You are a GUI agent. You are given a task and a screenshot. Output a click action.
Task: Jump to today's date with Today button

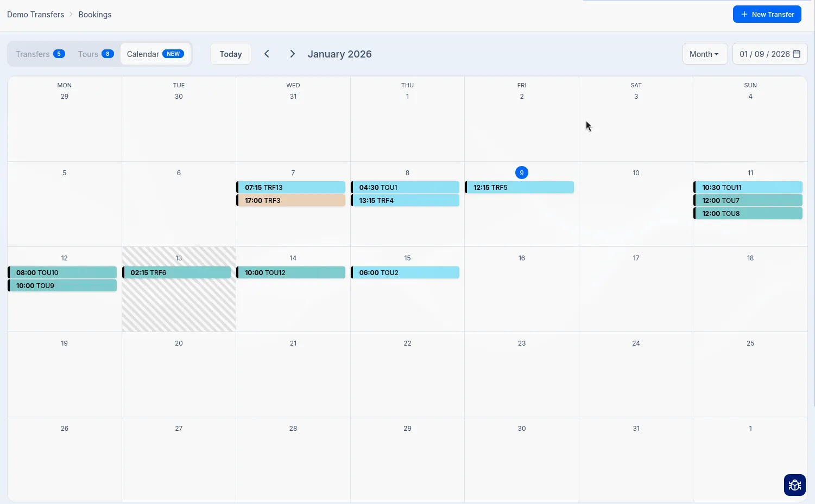(x=230, y=54)
